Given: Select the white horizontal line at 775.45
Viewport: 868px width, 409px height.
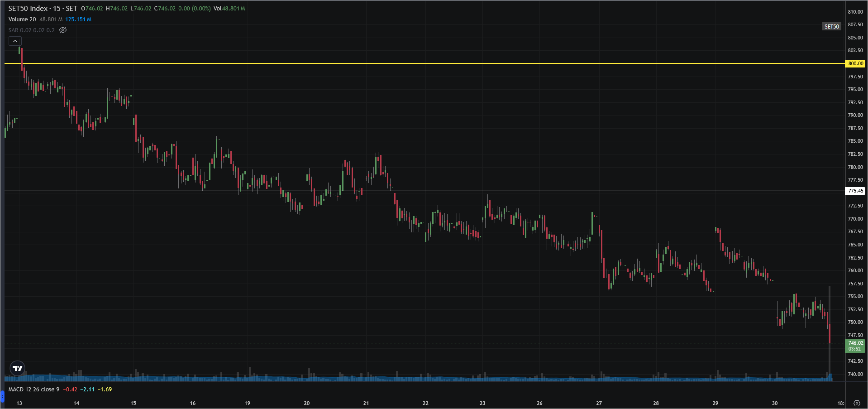Looking at the screenshot, I should click(424, 191).
